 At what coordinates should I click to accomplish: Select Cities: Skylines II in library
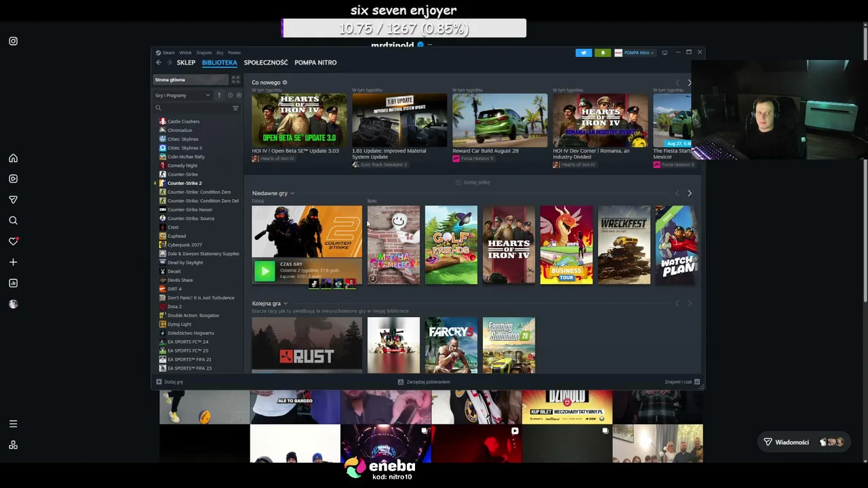(x=184, y=148)
